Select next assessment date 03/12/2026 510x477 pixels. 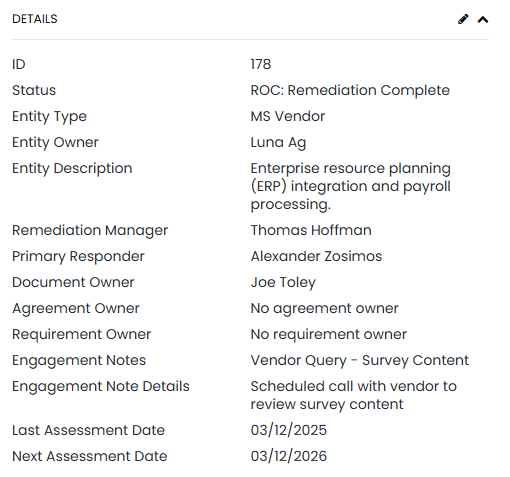tap(289, 456)
